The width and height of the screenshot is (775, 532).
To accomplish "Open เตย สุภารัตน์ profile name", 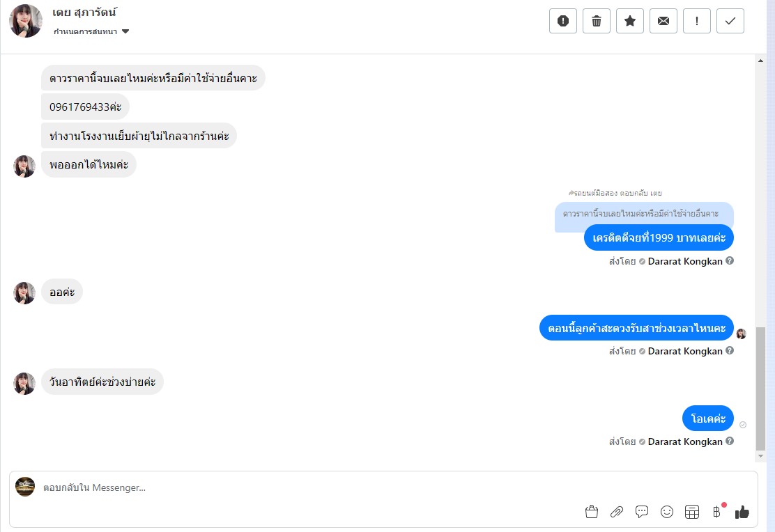I will coord(84,13).
